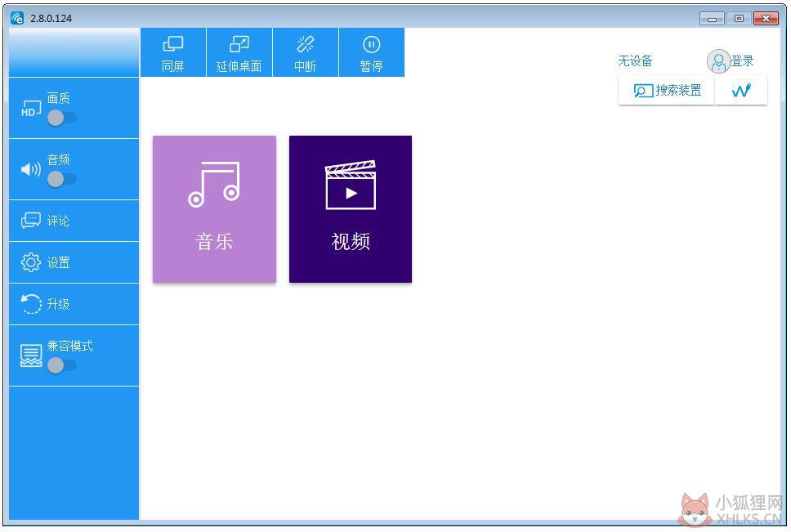Screen dimensions: 791x532
Task: Close the application window
Action: [766, 19]
